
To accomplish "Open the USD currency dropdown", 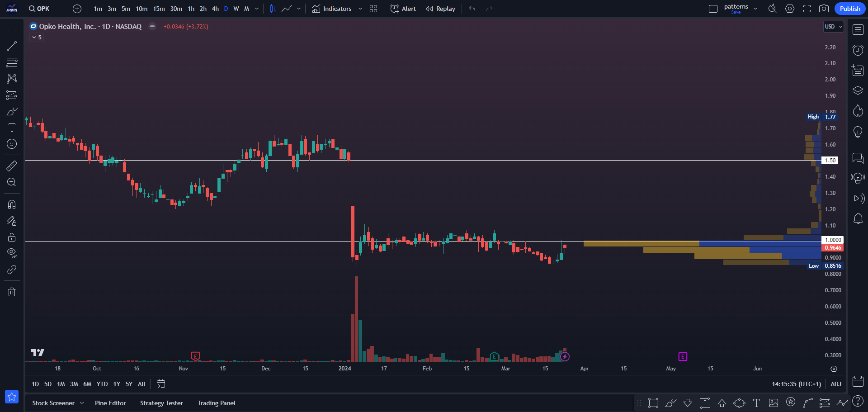I will point(834,27).
